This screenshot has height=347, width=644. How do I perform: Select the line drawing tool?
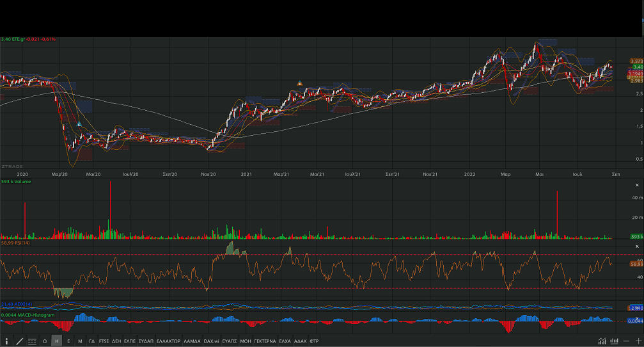click(19, 341)
